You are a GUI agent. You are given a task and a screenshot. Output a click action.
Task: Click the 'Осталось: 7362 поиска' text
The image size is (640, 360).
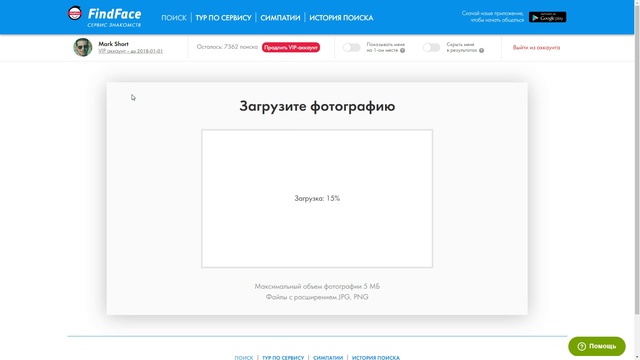(227, 47)
